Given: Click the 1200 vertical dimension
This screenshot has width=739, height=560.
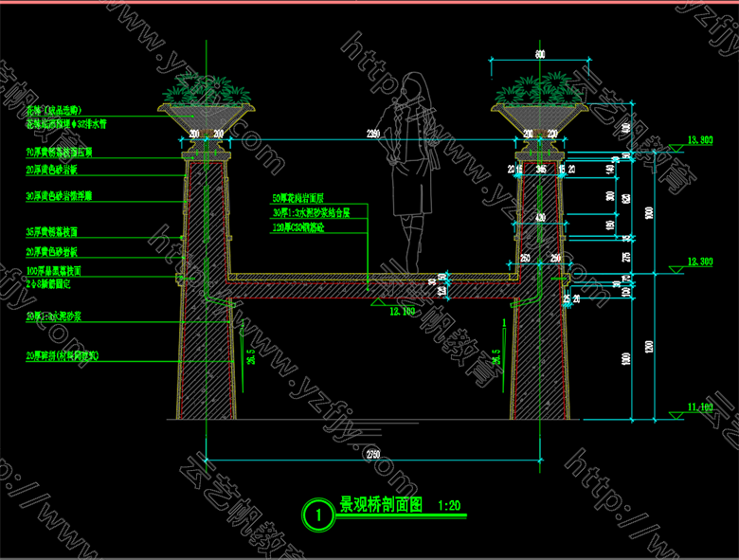Looking at the screenshot, I should [x=648, y=347].
